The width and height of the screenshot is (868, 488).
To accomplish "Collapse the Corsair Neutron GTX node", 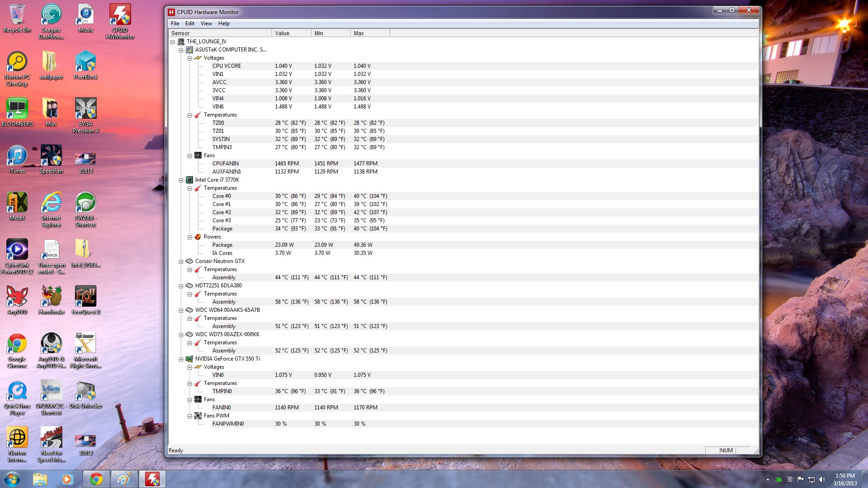I will coord(181,262).
